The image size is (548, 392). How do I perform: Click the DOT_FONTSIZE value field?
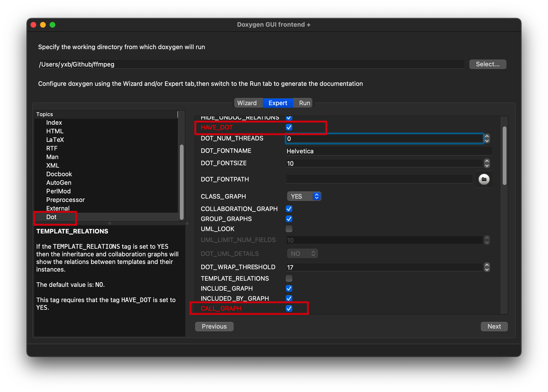tap(385, 163)
